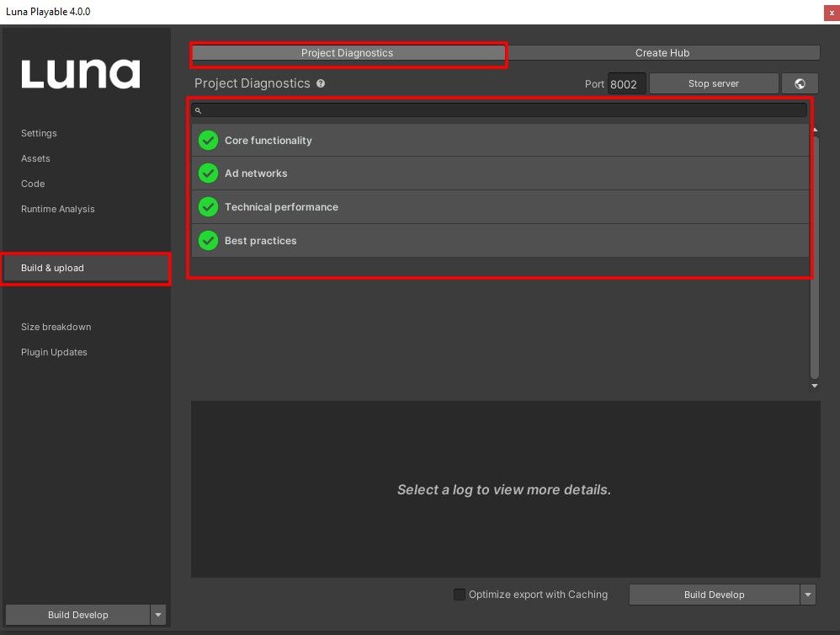Open the globe browser icon button

800,83
